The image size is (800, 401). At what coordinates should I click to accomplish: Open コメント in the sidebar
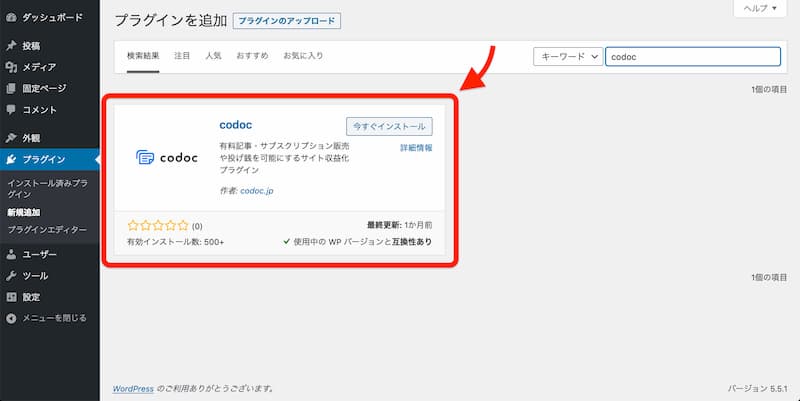pyautogui.click(x=49, y=110)
